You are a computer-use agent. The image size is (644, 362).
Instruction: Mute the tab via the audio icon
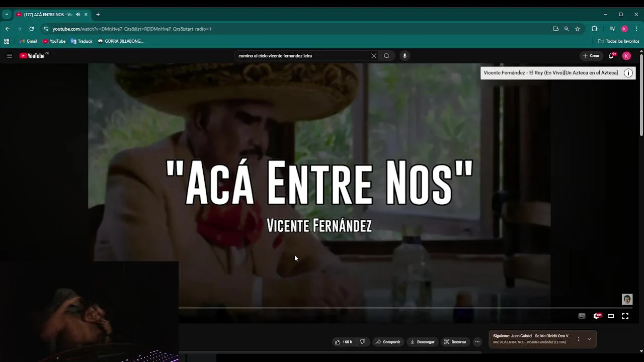(x=77, y=15)
